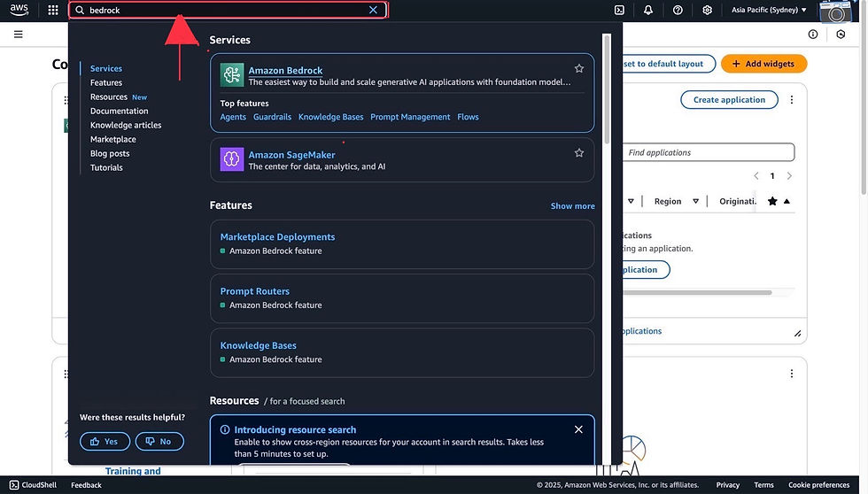Click applications table horizontal scrollbar
The width and height of the screenshot is (868, 494).
[x=697, y=293]
